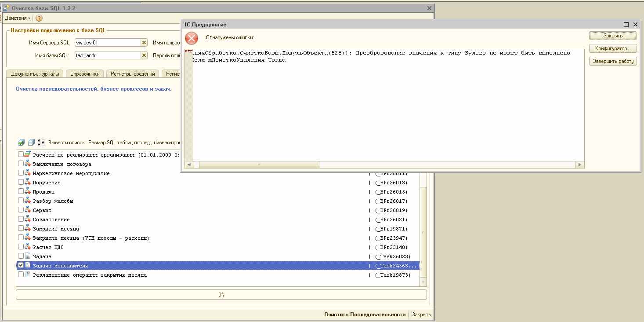Click the invert checkmarks toolbar icon
This screenshot has height=322, width=644.
click(x=41, y=143)
